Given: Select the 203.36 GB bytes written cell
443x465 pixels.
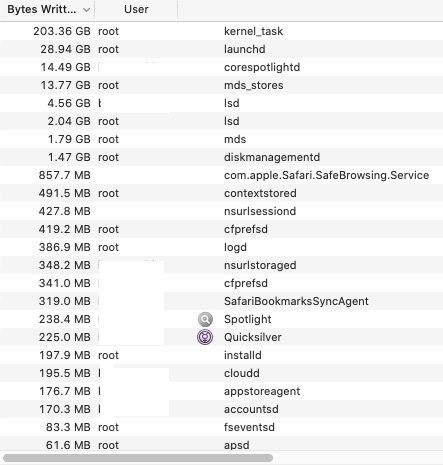Looking at the screenshot, I should pos(62,31).
